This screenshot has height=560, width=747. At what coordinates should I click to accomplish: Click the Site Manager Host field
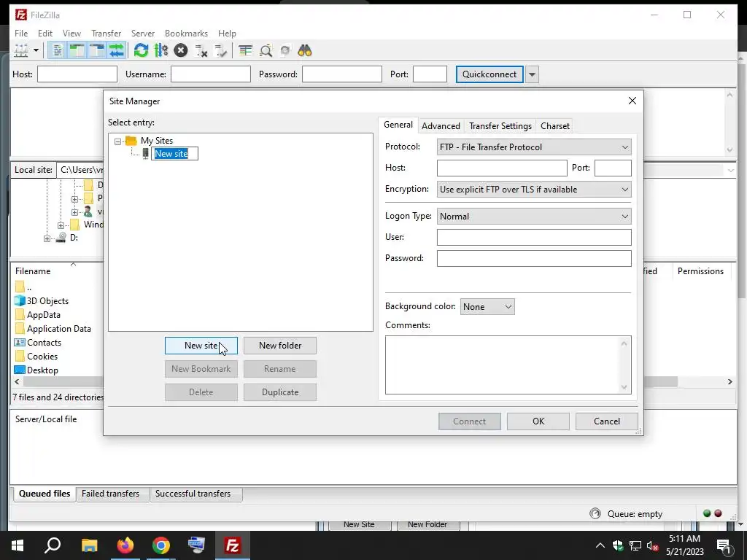point(502,168)
